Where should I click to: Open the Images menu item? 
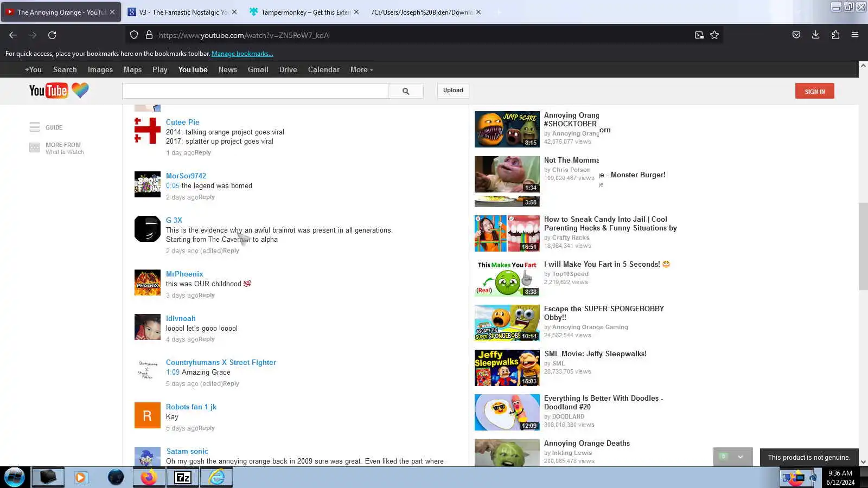(x=100, y=69)
